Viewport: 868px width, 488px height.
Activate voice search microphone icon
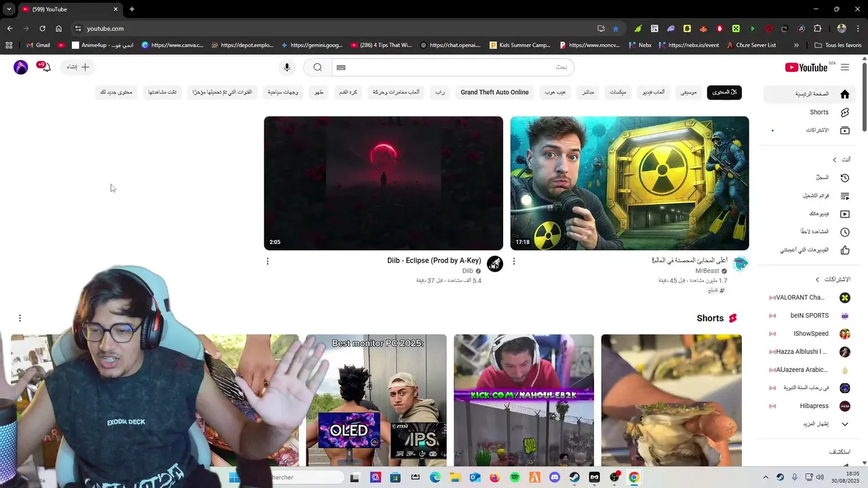(x=287, y=67)
